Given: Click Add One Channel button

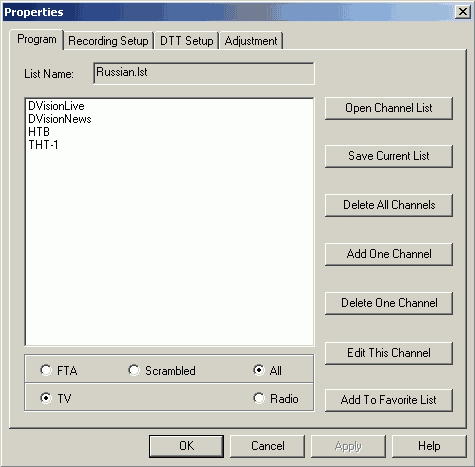Looking at the screenshot, I should point(389,254).
